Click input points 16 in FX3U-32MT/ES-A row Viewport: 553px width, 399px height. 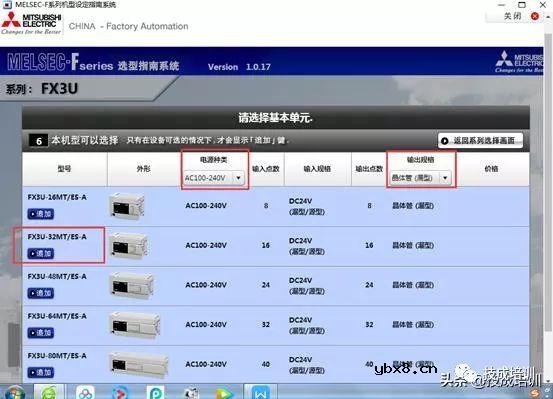(266, 245)
